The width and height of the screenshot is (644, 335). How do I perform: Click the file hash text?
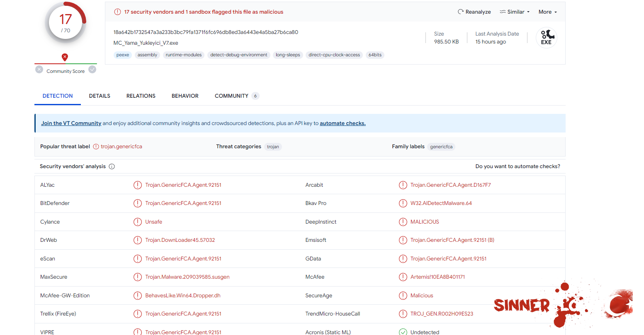(206, 32)
